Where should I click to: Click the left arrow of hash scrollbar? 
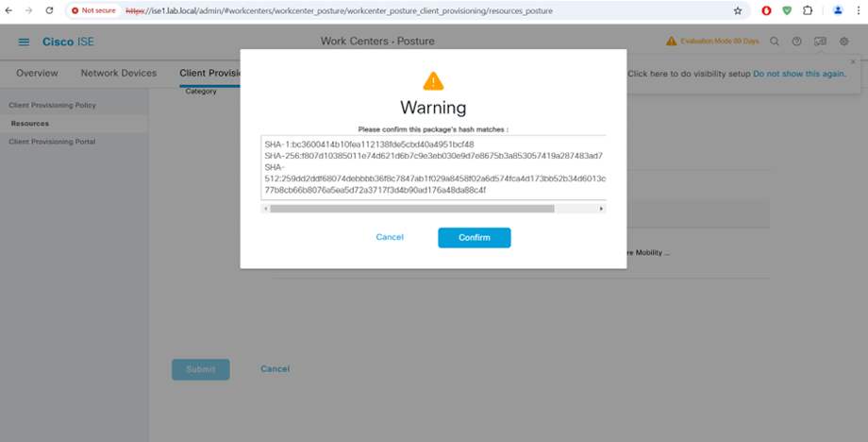(266, 209)
